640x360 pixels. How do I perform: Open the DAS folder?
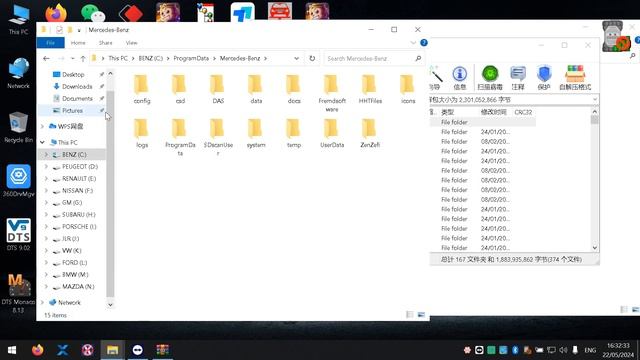tap(218, 89)
